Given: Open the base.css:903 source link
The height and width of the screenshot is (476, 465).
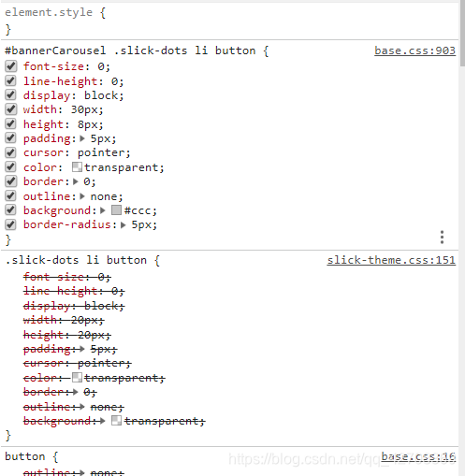Looking at the screenshot, I should pyautogui.click(x=414, y=50).
